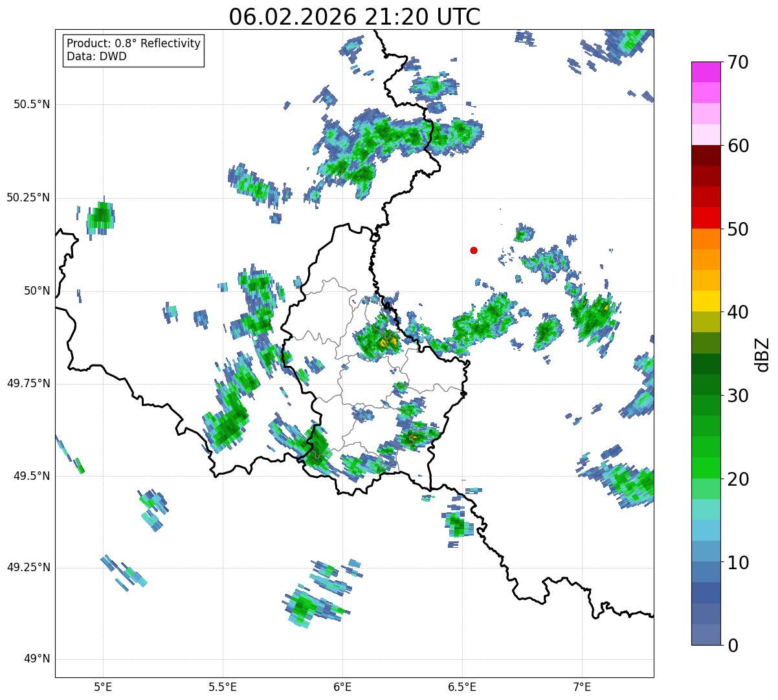Viewport: 778px width, 700px height.
Task: Click the bright green swatch just above 20
Action: (706, 468)
